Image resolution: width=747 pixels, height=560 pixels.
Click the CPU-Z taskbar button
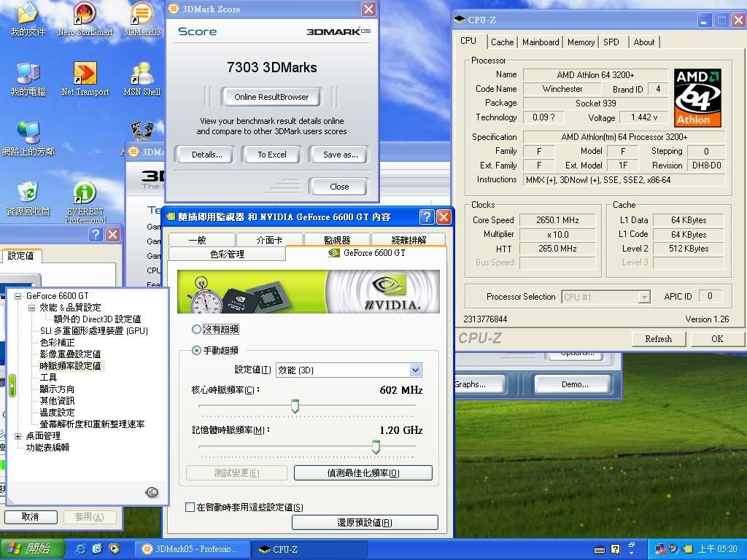pyautogui.click(x=309, y=549)
